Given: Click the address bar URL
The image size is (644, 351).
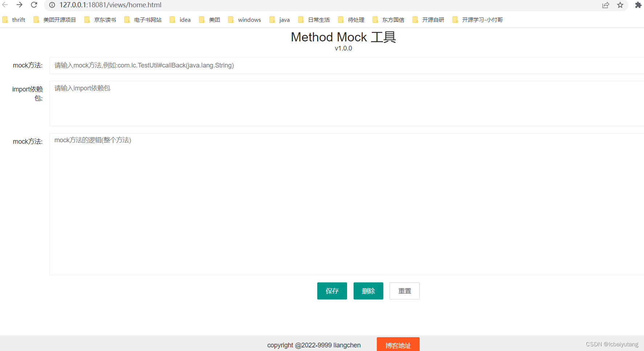Looking at the screenshot, I should (110, 5).
